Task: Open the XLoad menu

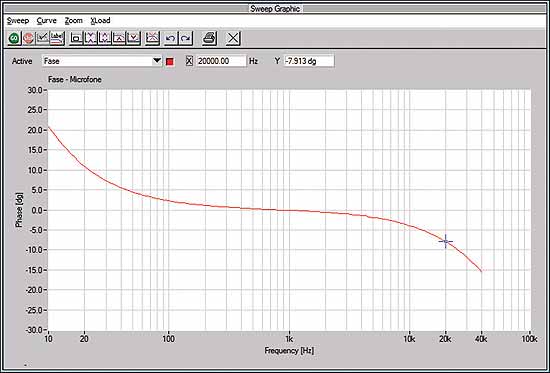Action: pyautogui.click(x=100, y=21)
